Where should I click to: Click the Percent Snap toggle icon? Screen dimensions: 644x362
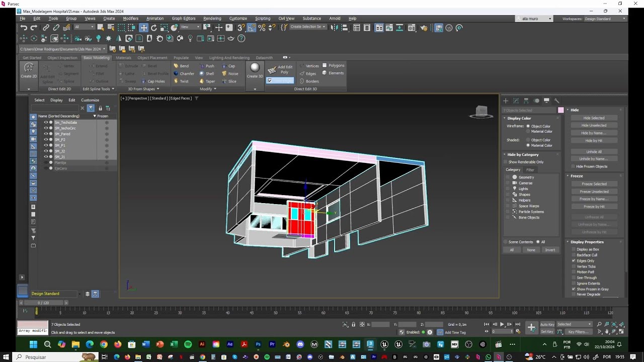(262, 28)
